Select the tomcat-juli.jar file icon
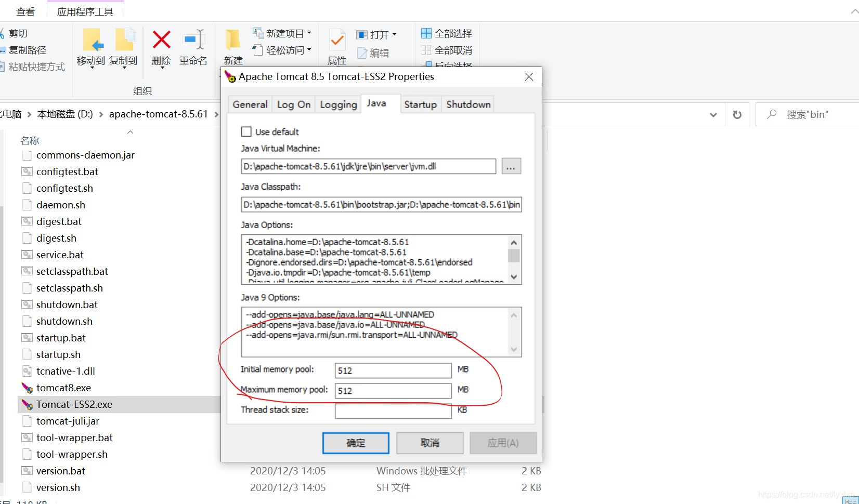The image size is (859, 504). coord(27,421)
